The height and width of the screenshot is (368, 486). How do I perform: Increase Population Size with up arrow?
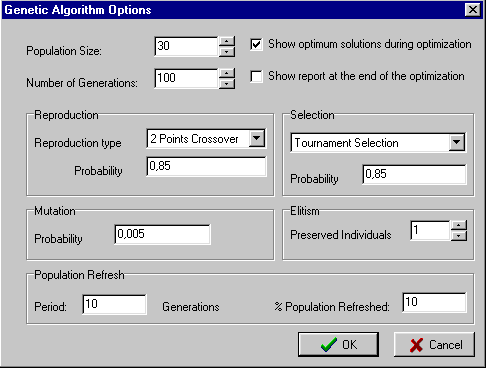[x=227, y=41]
